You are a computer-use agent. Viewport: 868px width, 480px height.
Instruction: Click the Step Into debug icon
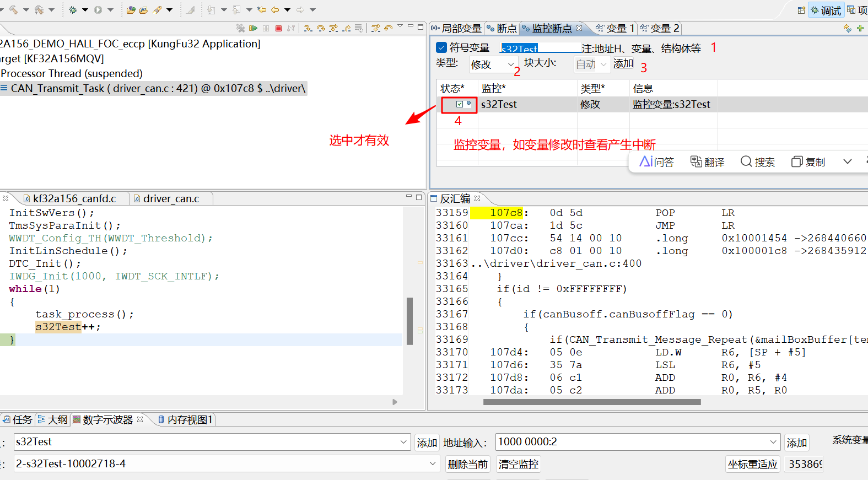pos(308,28)
